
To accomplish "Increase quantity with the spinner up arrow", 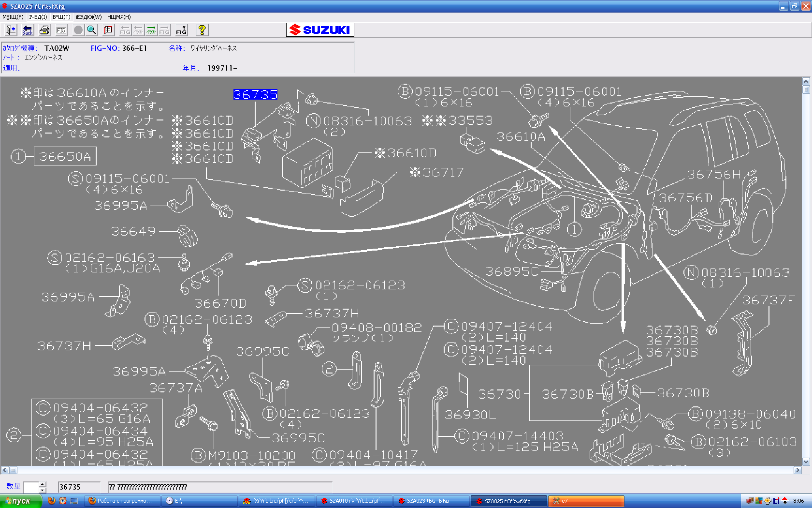I will [x=43, y=484].
